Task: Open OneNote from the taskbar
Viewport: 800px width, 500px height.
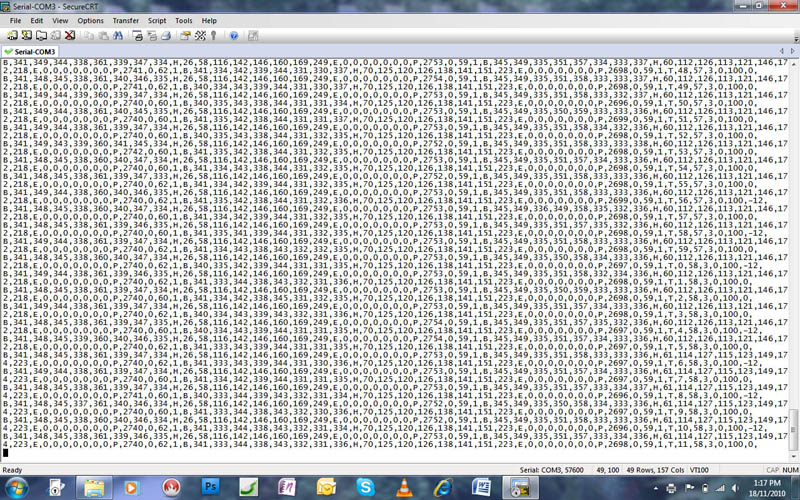Action: click(x=287, y=488)
